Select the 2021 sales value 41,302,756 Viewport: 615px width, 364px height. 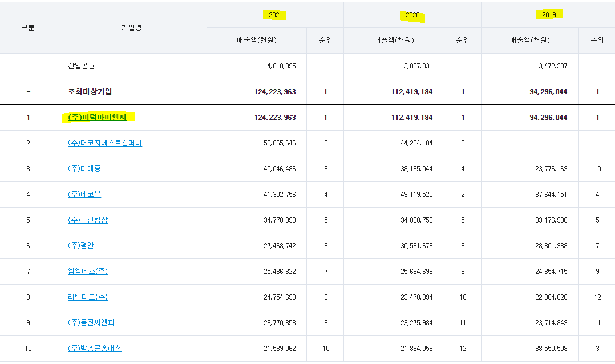[x=280, y=195]
